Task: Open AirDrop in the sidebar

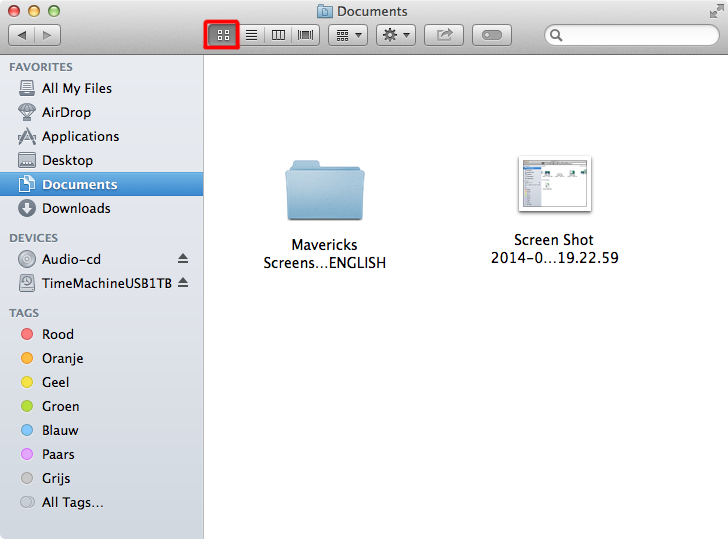Action: [101, 112]
